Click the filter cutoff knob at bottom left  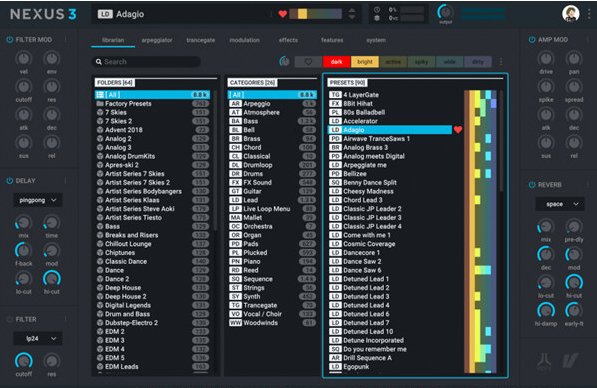click(24, 361)
